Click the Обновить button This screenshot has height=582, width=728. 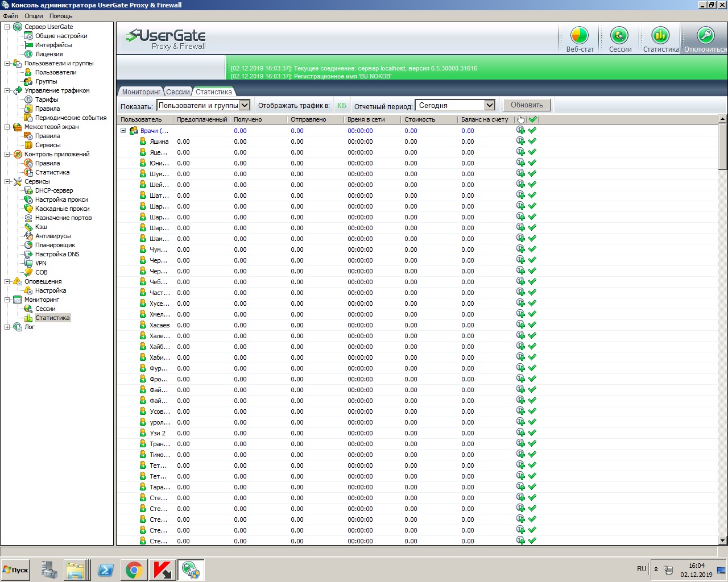click(527, 105)
